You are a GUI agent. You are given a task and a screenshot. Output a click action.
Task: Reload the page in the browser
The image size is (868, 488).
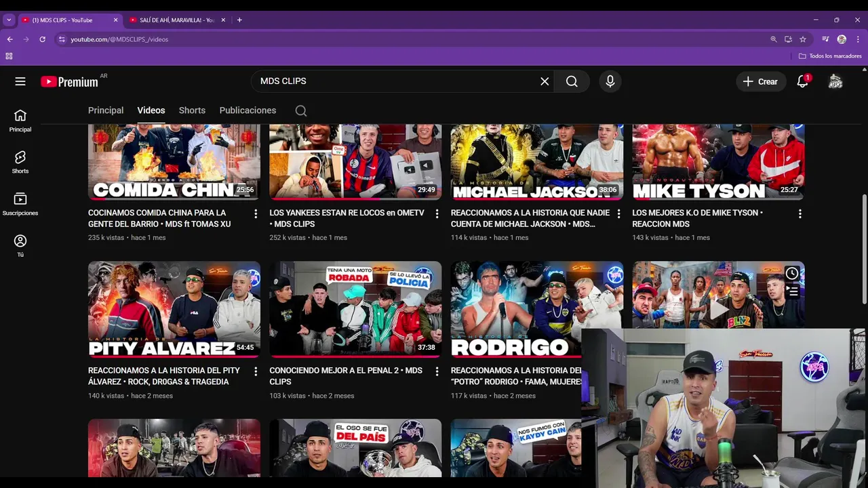[x=42, y=39]
